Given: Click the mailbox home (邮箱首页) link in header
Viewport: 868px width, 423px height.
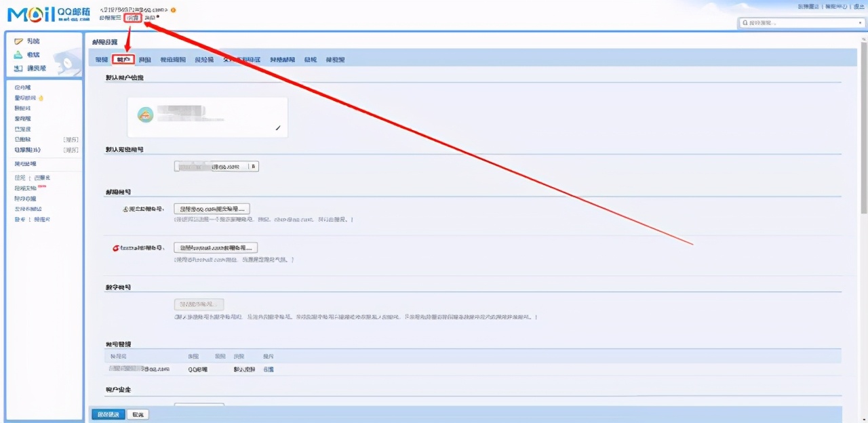Looking at the screenshot, I should [x=111, y=18].
